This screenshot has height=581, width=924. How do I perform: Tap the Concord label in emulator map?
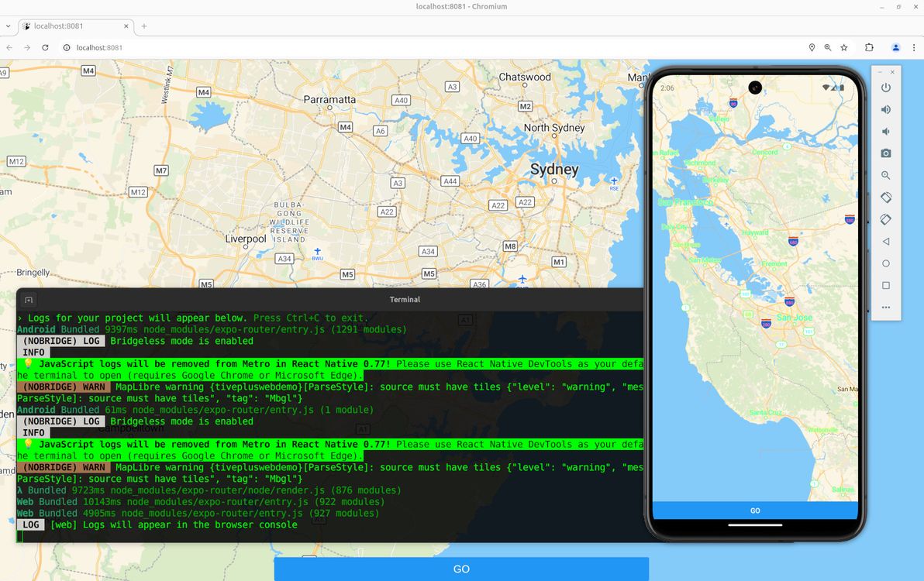point(764,152)
